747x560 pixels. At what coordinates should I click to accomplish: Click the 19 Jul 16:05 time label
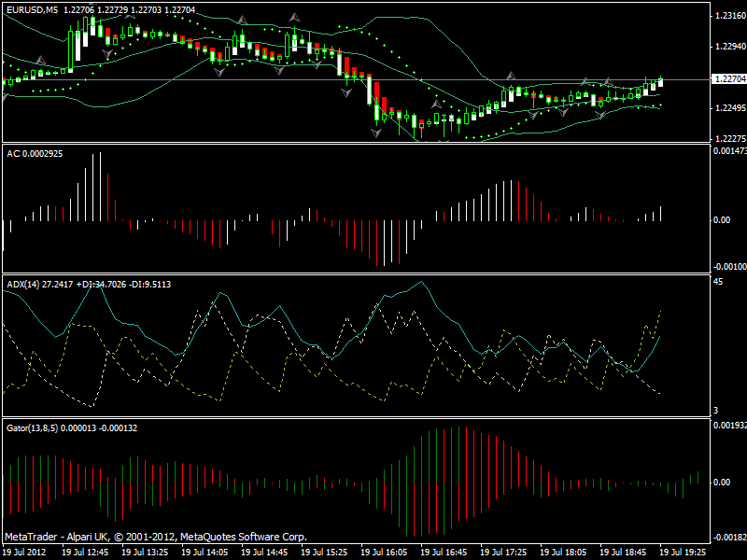(x=384, y=553)
